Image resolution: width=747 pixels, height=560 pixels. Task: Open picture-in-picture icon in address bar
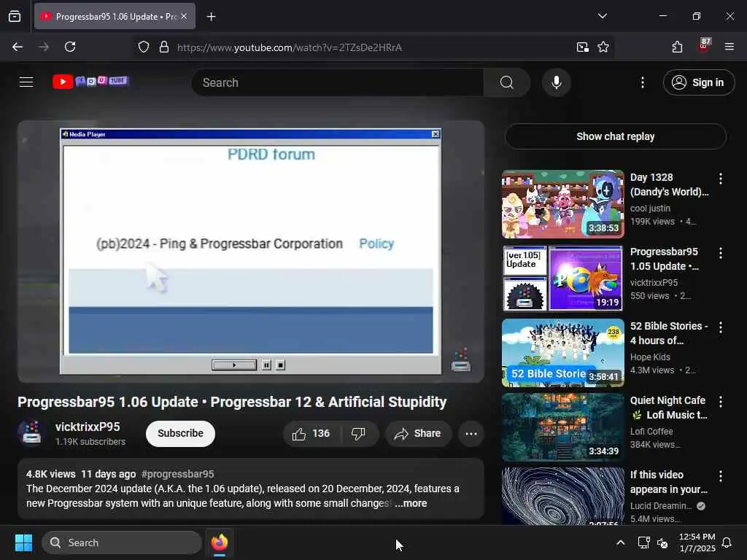[583, 47]
